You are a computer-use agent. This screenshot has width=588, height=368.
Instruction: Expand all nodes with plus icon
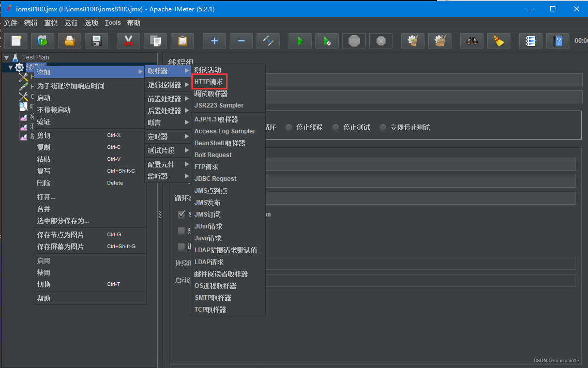[x=214, y=41]
